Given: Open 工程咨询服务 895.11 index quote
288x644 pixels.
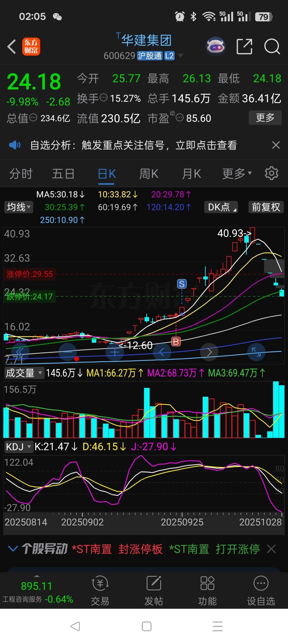Looking at the screenshot, I should pyautogui.click(x=38, y=592).
